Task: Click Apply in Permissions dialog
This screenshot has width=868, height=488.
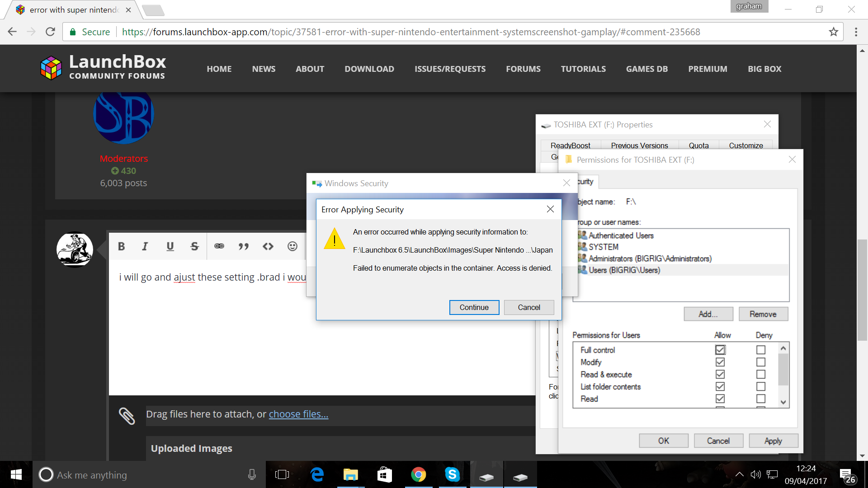Action: [x=773, y=441]
